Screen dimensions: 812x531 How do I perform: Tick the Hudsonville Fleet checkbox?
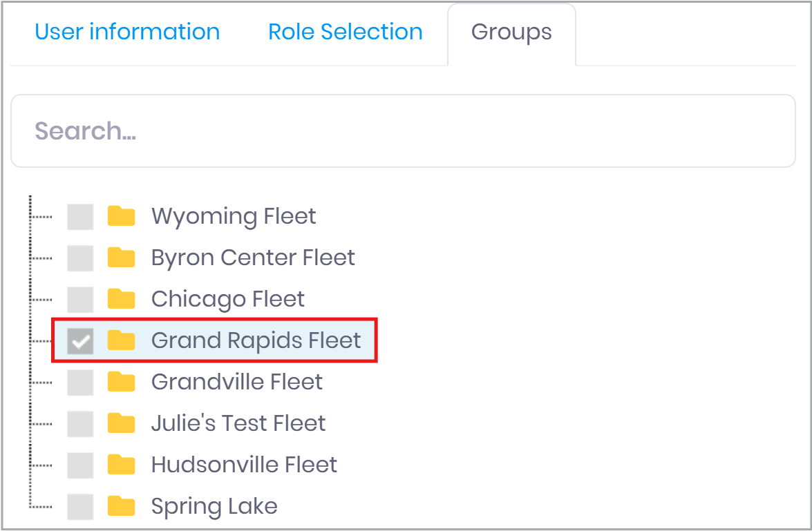point(80,465)
